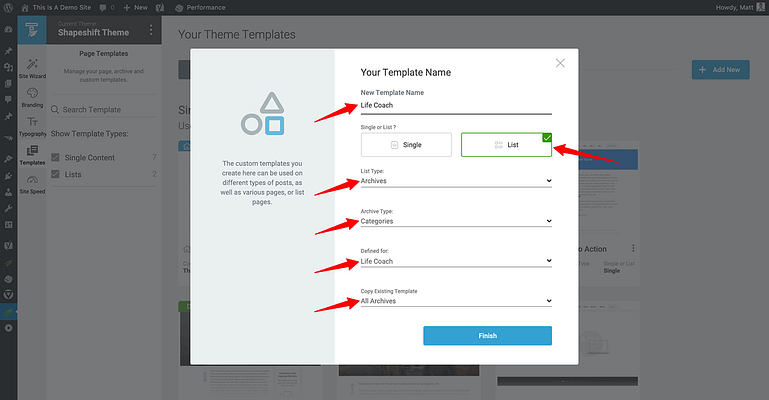Open the Branding settings icon
769x400 pixels.
32,97
